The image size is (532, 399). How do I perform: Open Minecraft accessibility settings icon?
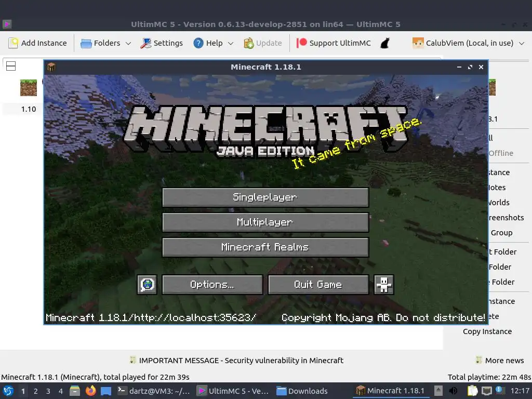pos(384,284)
